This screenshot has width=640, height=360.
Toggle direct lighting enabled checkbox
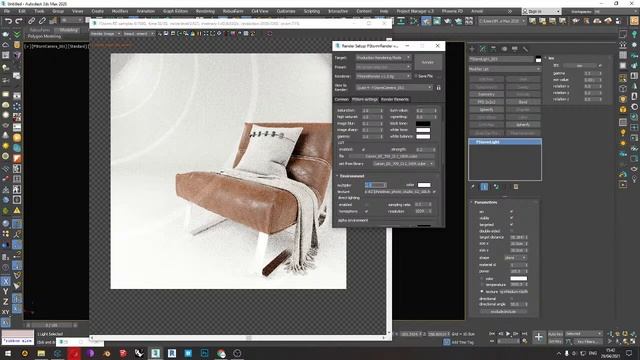pyautogui.click(x=366, y=204)
